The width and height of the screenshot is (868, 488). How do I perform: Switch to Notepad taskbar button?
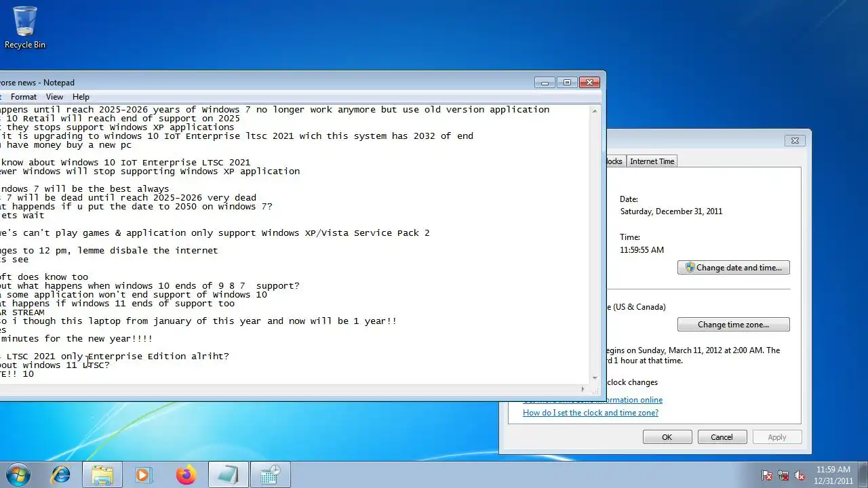point(228,474)
